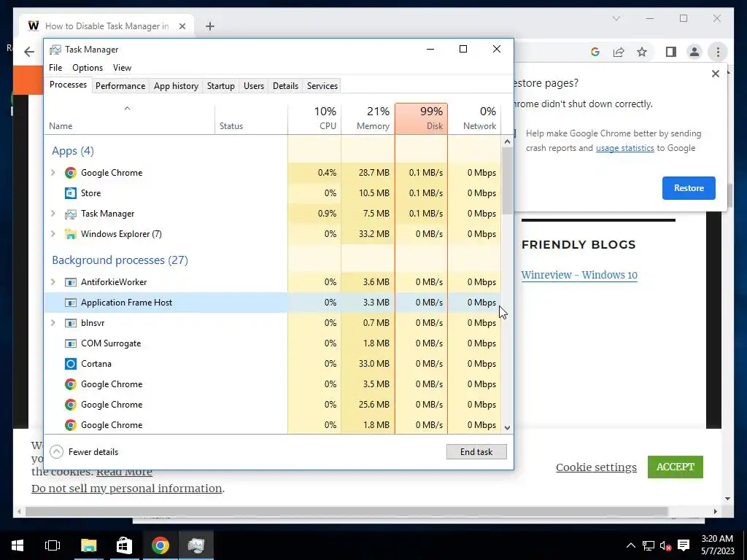This screenshot has height=560, width=747.
Task: Expand the blnsvr process row
Action: (x=53, y=323)
